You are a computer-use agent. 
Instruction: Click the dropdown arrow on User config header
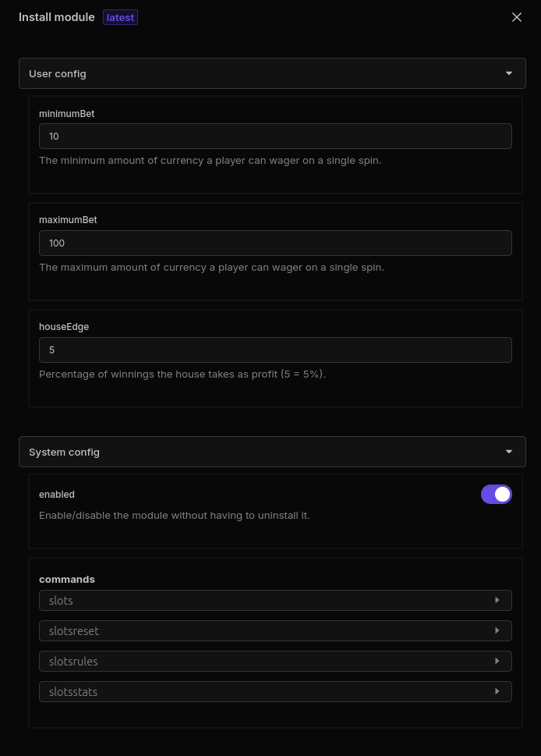(509, 73)
